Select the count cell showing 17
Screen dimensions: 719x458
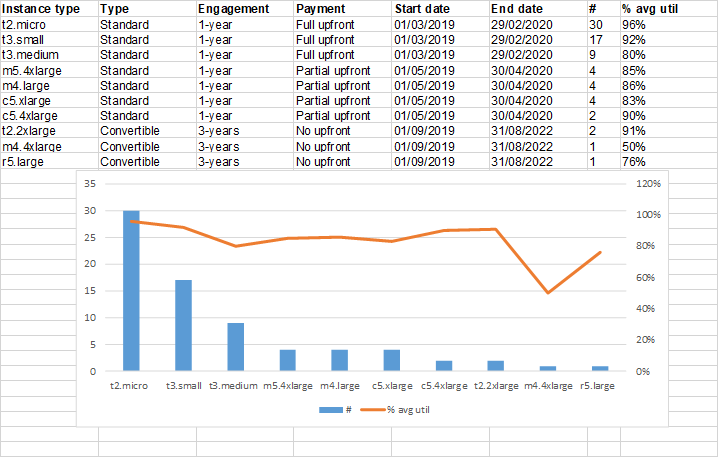click(x=604, y=40)
